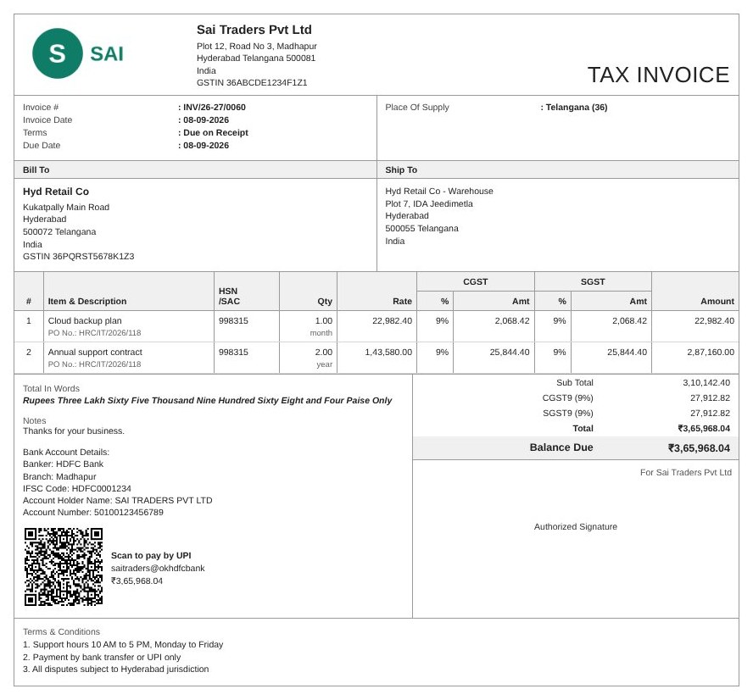Click the 'Balance Due' label

pyautogui.click(x=561, y=447)
